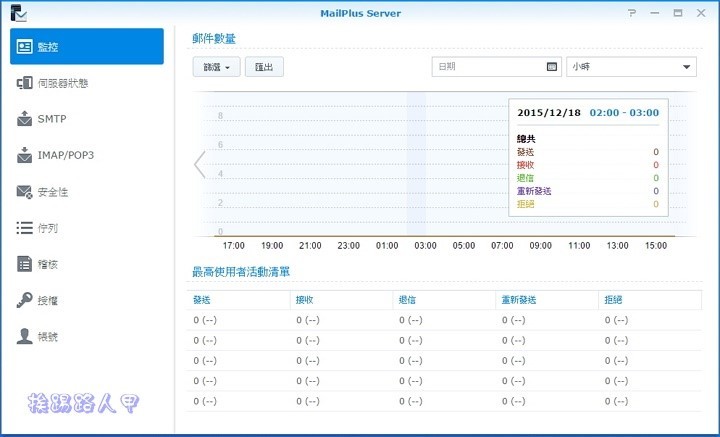Select the 安全性 security section
The width and height of the screenshot is (720, 437).
tap(86, 191)
